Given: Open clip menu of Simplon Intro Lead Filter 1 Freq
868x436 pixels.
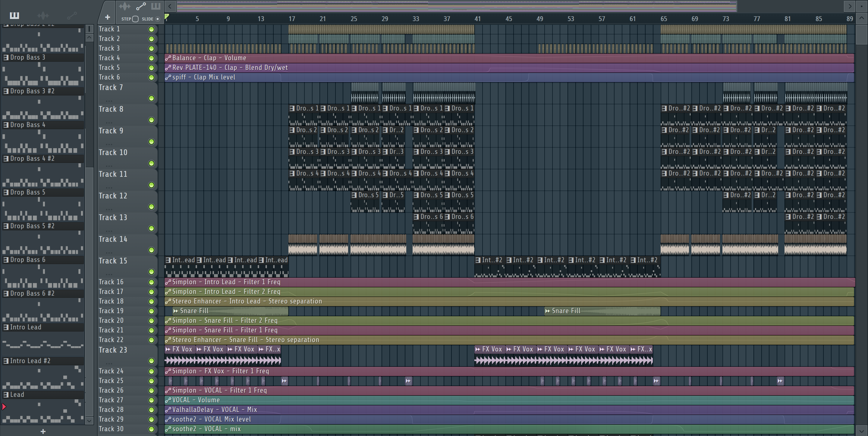Looking at the screenshot, I should (x=168, y=282).
